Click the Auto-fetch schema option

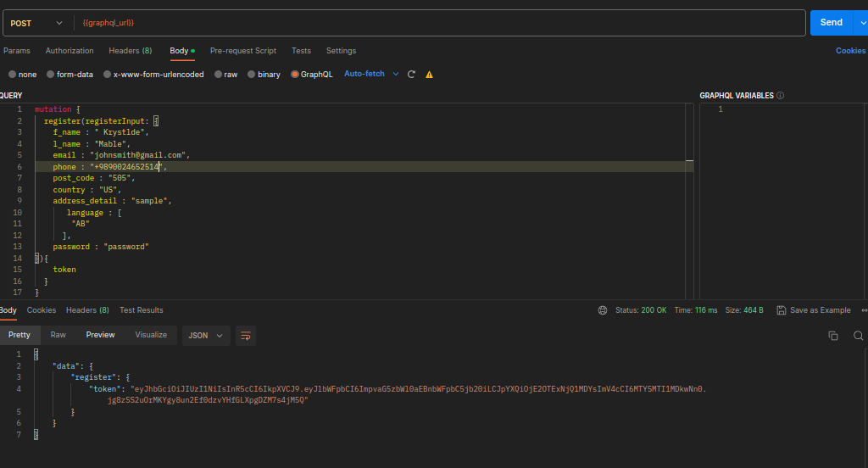pyautogui.click(x=364, y=74)
